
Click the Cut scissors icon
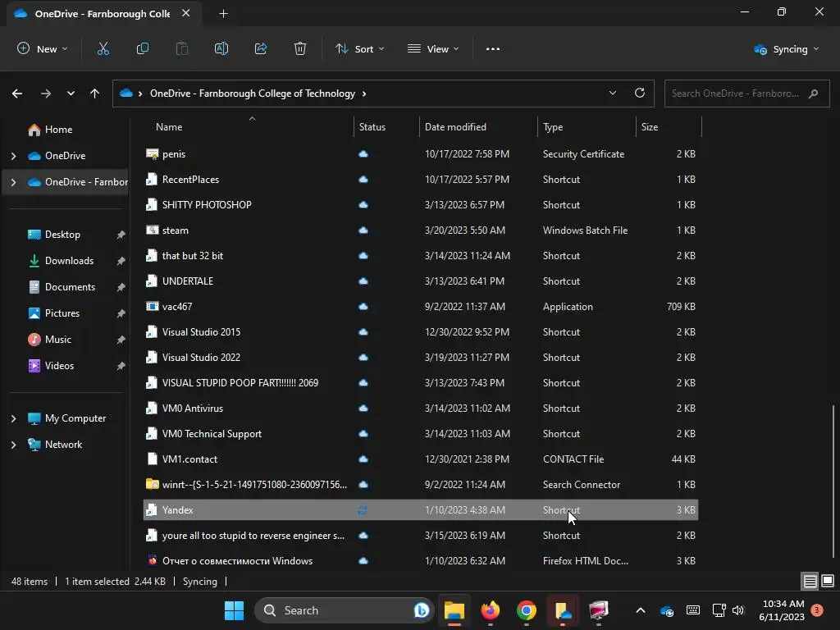click(x=103, y=48)
